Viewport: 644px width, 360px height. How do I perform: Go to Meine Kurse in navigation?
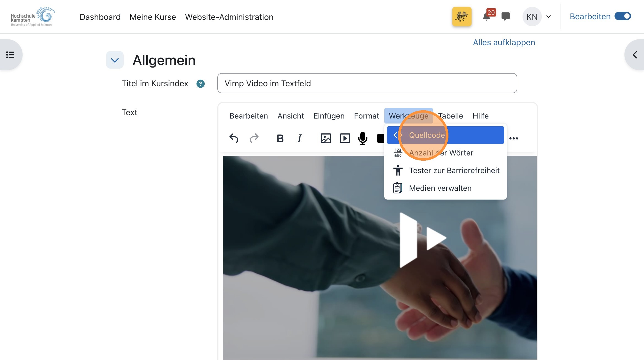(x=153, y=17)
